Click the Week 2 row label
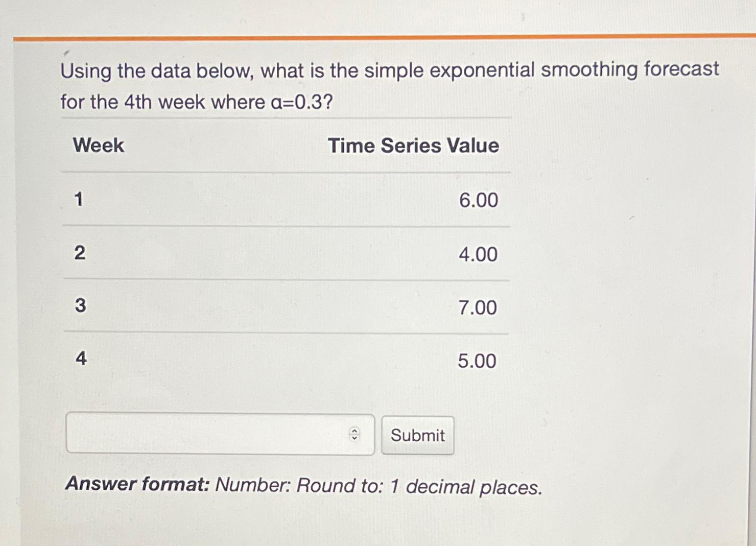 click(80, 254)
